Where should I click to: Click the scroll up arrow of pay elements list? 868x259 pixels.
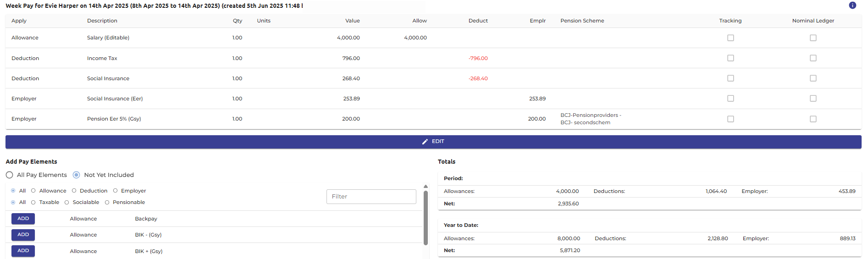426,187
